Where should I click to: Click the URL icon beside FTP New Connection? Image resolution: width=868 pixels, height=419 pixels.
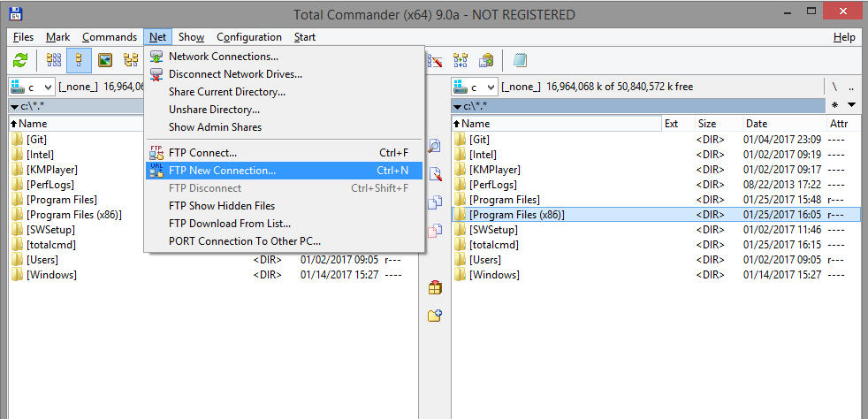tap(157, 171)
